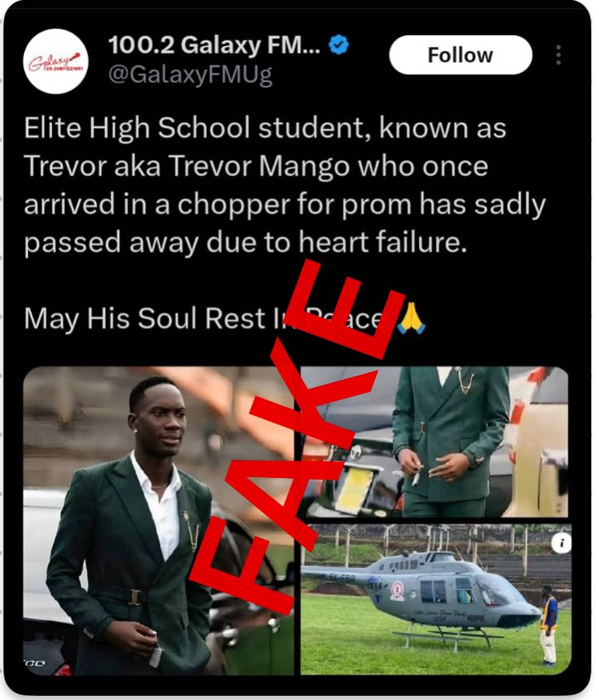This screenshot has height=700, width=599.
Task: Open photo of man in green suit
Action: (159, 521)
